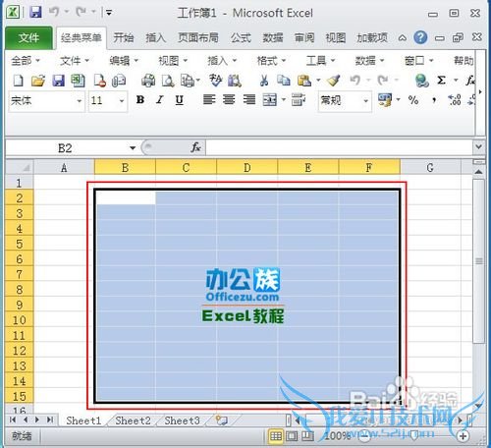The height and width of the screenshot is (448, 491).
Task: Apply percent style format
Action: (413, 100)
